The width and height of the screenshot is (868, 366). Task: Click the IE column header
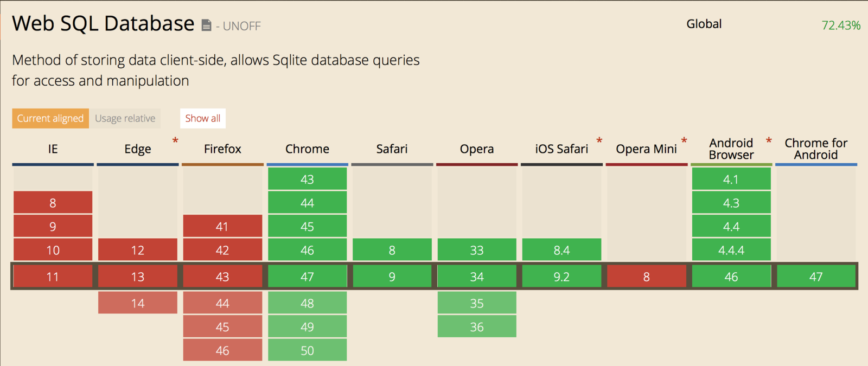point(53,149)
